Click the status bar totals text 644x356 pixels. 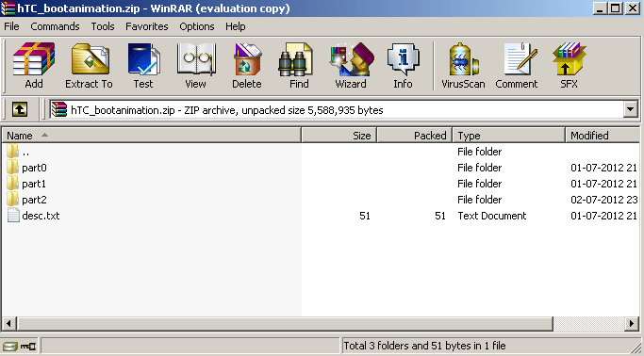[x=424, y=346]
